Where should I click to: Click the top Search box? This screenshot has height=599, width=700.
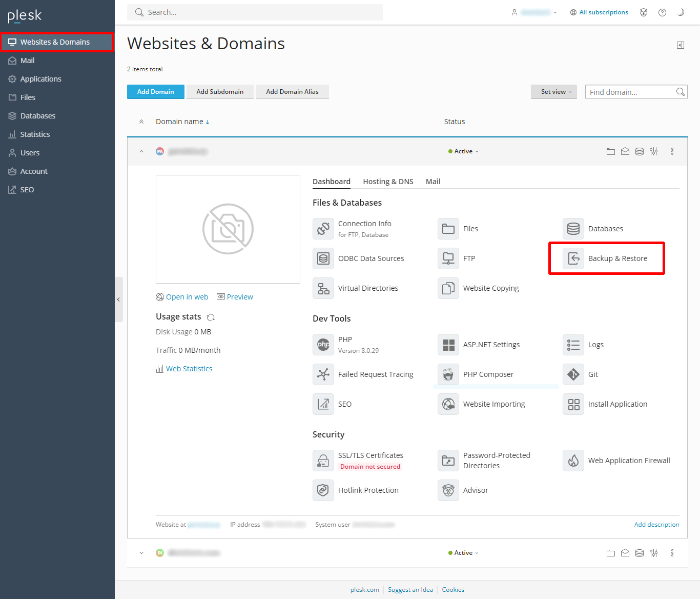click(x=255, y=12)
